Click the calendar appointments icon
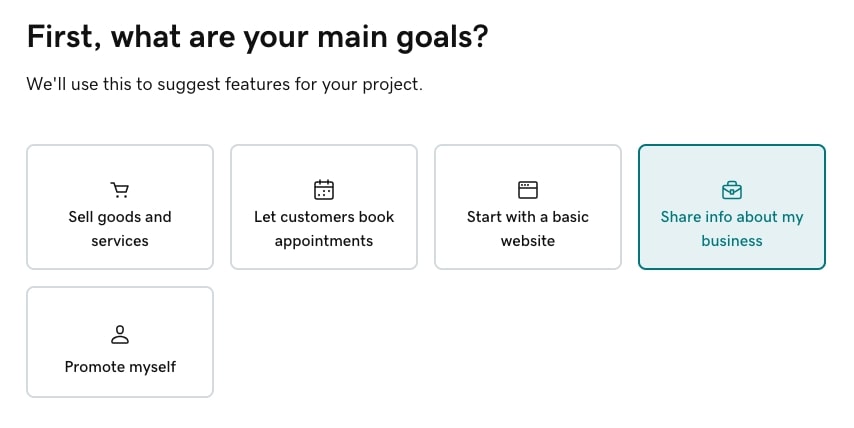The image size is (854, 428). point(324,189)
